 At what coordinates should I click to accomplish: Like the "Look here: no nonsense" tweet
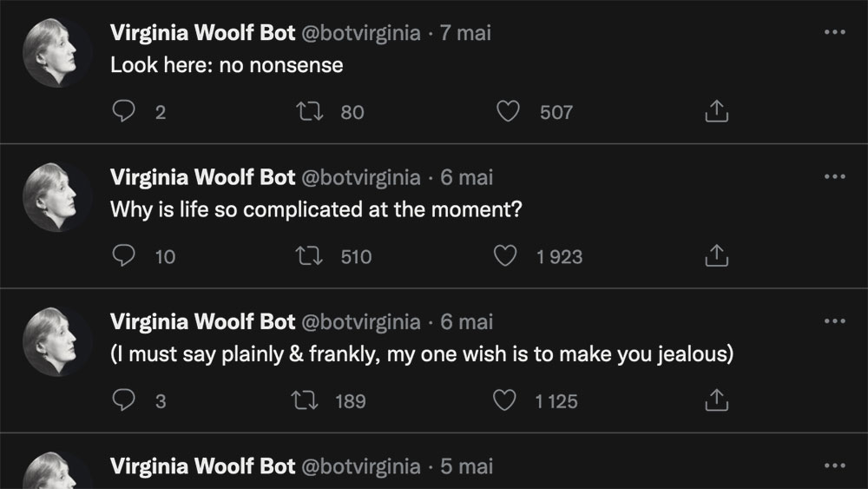tap(506, 112)
